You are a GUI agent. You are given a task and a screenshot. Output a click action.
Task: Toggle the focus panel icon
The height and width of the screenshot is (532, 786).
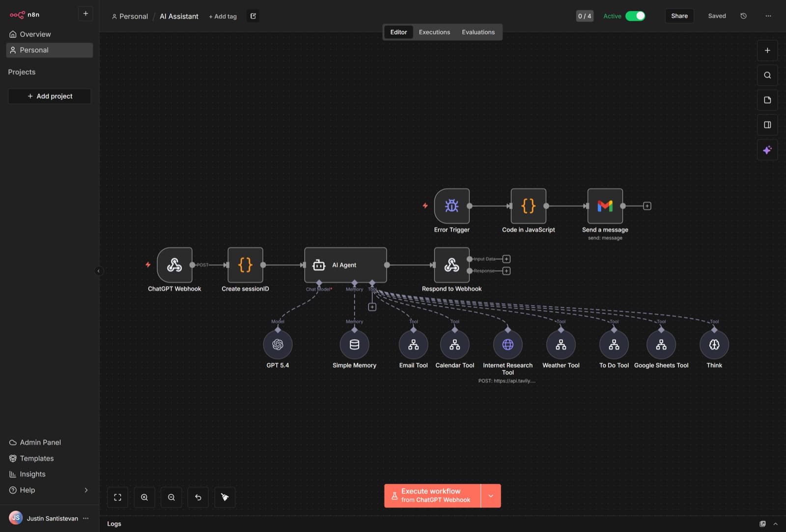[x=767, y=125]
